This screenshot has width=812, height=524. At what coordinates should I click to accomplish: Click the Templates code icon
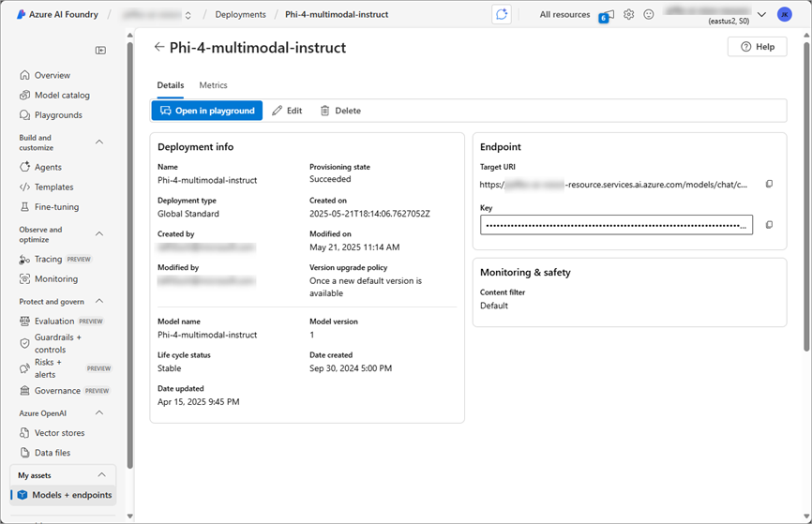coord(24,187)
